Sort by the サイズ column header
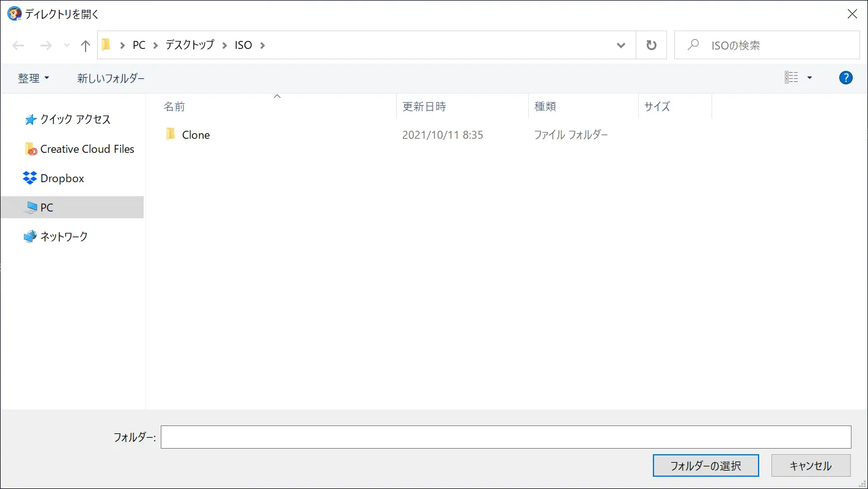The height and width of the screenshot is (489, 868). (657, 106)
